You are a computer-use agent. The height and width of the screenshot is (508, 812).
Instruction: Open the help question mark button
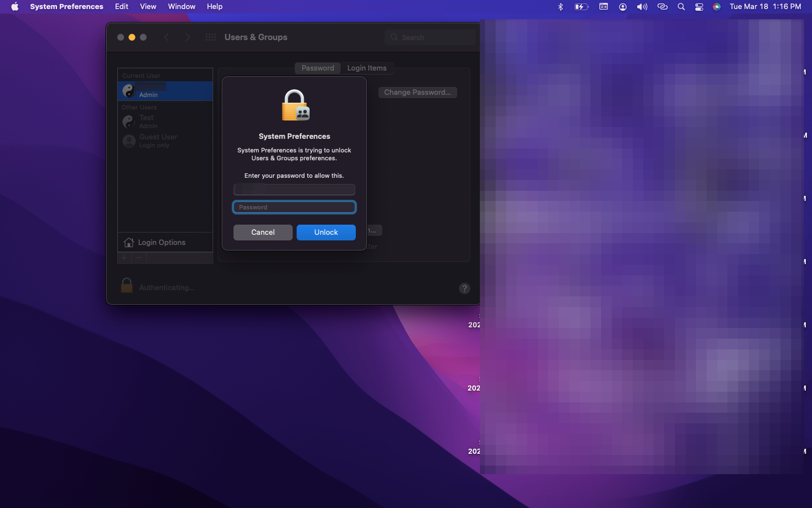coord(465,288)
